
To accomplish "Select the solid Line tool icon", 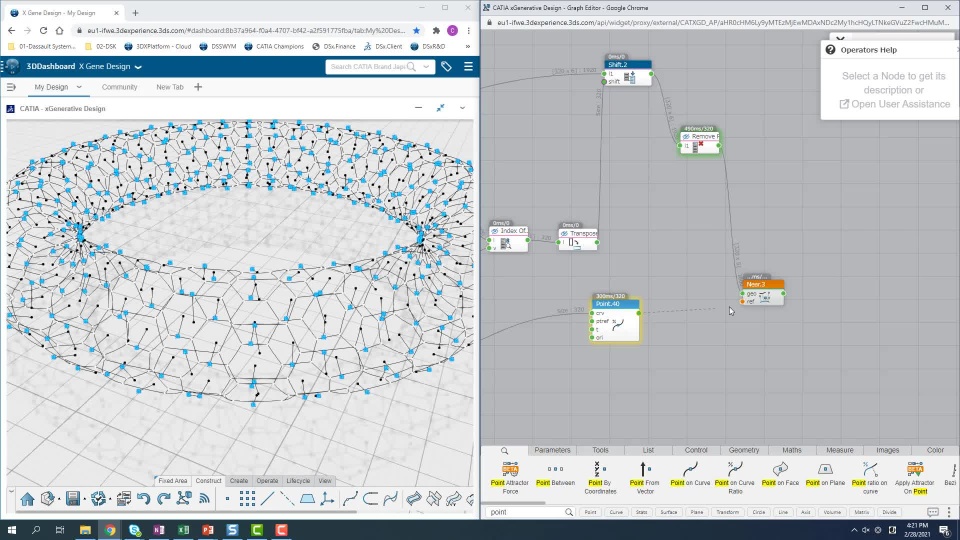I will [x=268, y=499].
